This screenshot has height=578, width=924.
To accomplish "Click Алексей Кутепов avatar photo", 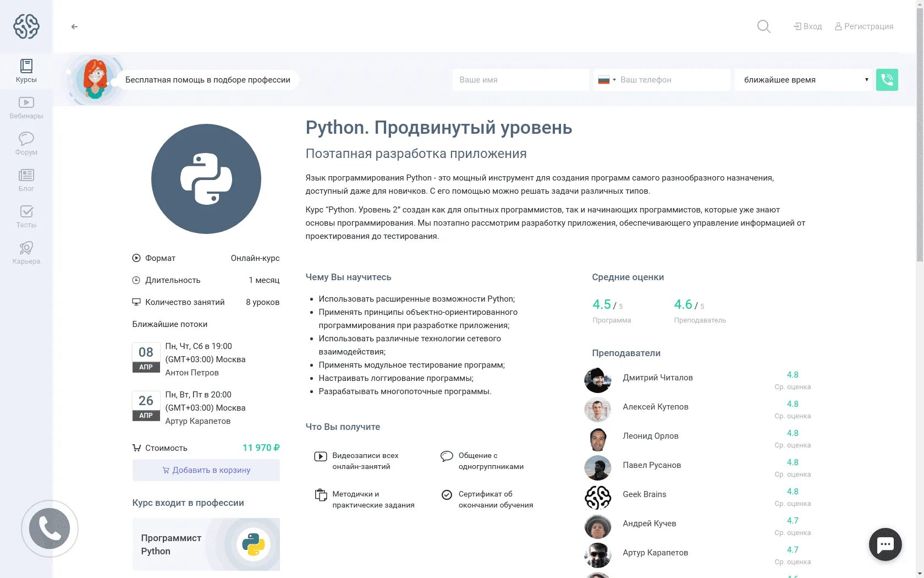I will pos(598,409).
